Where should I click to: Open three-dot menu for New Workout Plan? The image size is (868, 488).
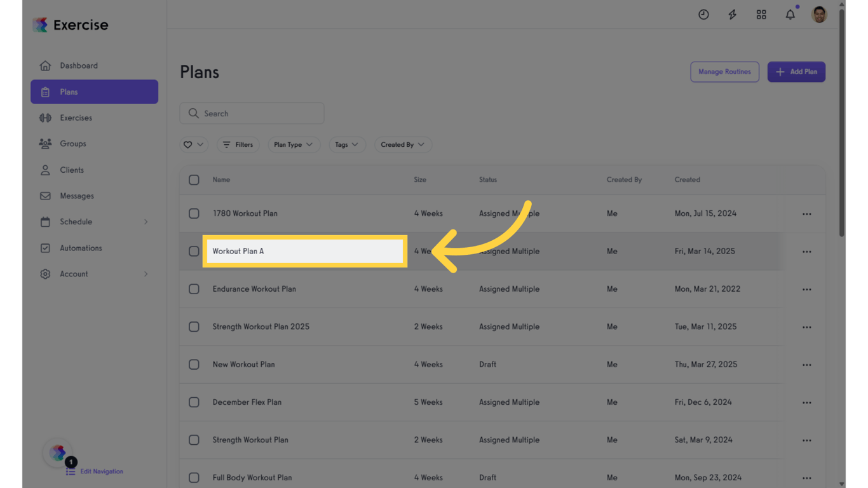806,365
